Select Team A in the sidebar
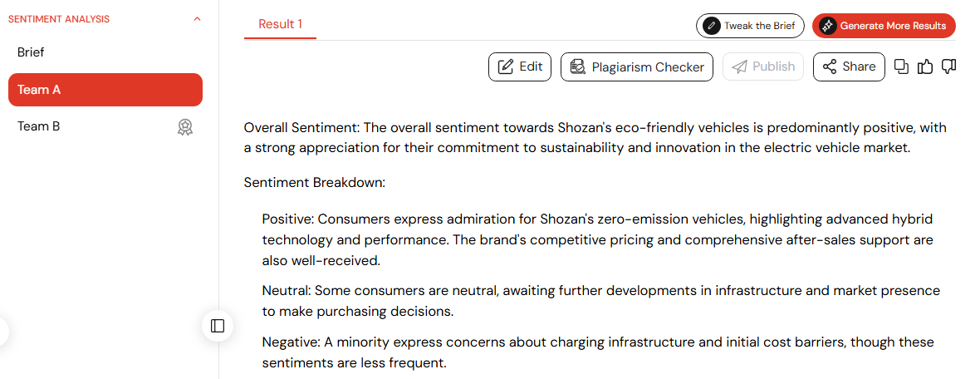The image size is (980, 379). [x=105, y=90]
